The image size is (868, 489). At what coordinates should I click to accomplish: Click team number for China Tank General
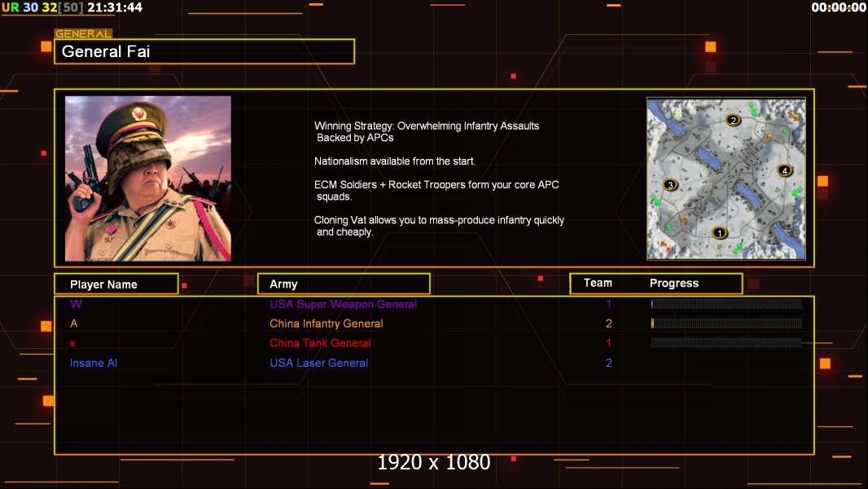(x=608, y=343)
